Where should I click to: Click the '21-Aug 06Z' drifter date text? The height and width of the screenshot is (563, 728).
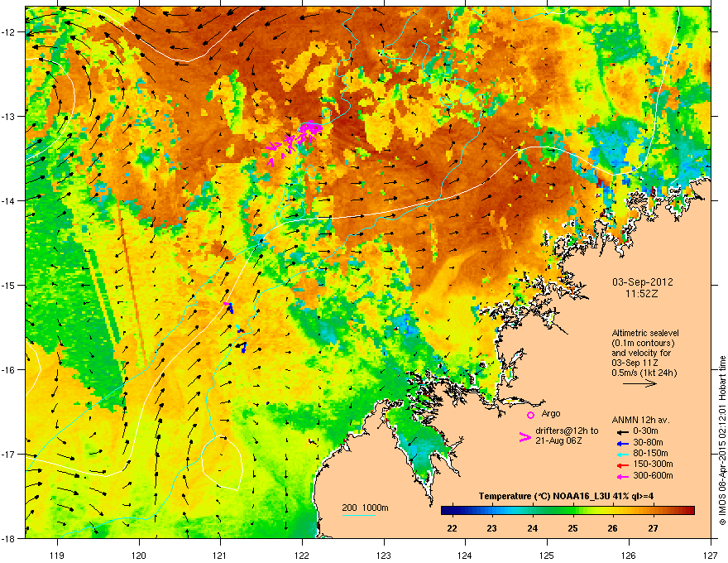(558, 440)
